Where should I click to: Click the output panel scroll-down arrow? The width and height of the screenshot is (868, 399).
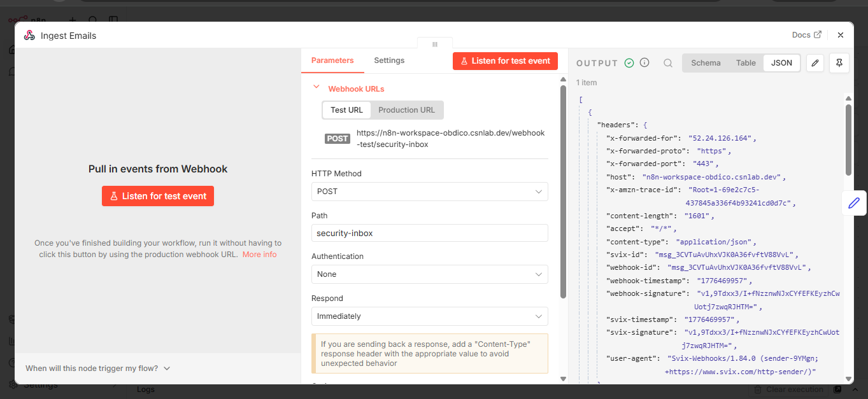(x=848, y=378)
